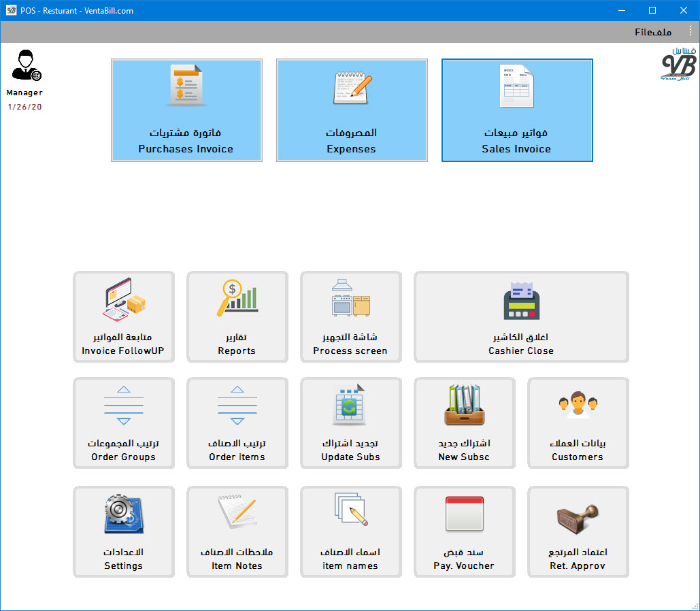Click the Manager username text

(x=24, y=93)
